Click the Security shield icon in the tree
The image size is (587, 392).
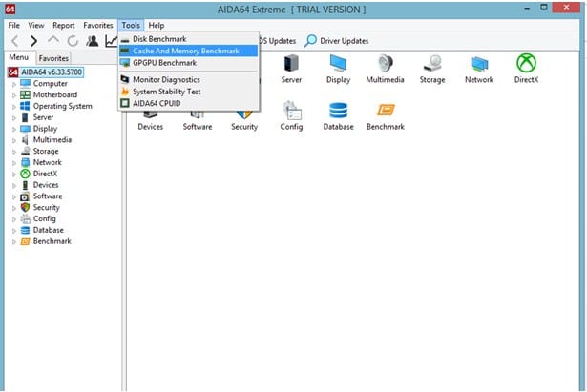(x=25, y=207)
